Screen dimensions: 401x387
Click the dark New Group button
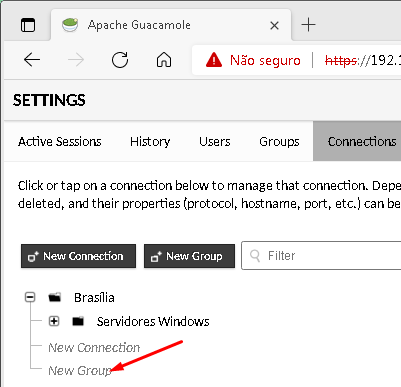tap(189, 256)
